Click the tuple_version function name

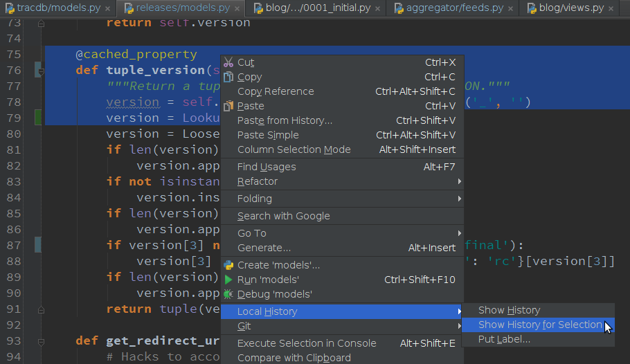(x=156, y=71)
